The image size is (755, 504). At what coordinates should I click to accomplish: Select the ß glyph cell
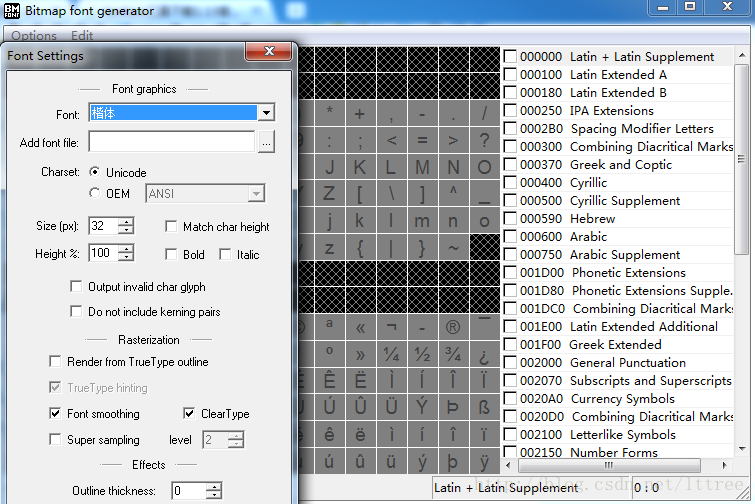[x=484, y=408]
